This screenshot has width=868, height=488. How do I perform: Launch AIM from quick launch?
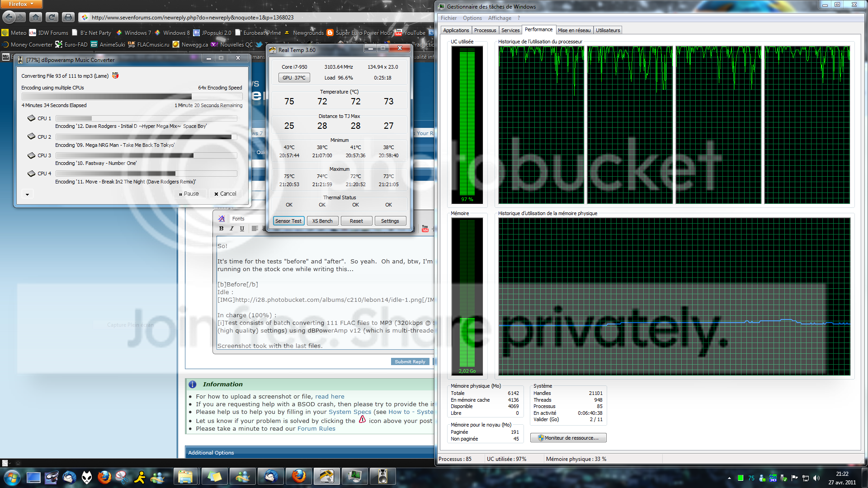pyautogui.click(x=140, y=477)
